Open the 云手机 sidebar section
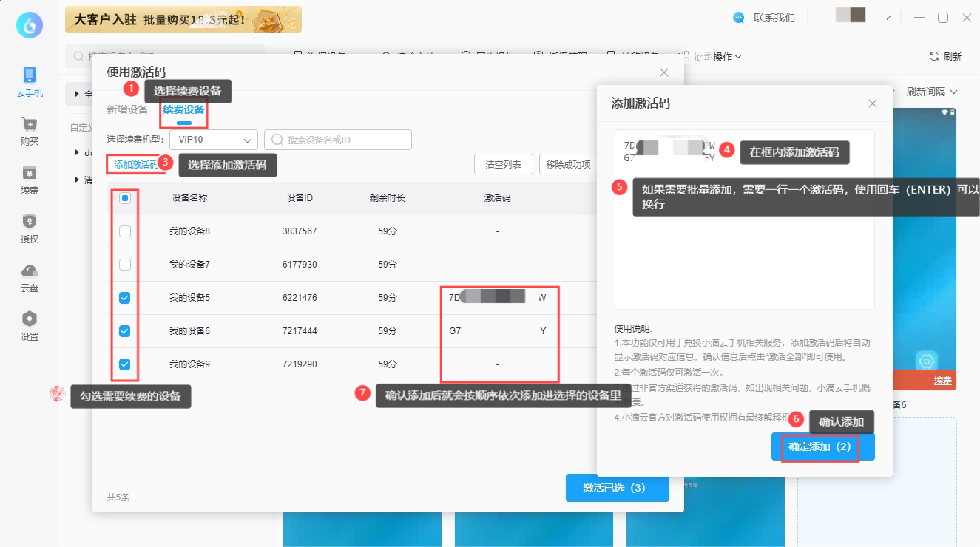The height and width of the screenshot is (547, 980). pyautogui.click(x=30, y=81)
